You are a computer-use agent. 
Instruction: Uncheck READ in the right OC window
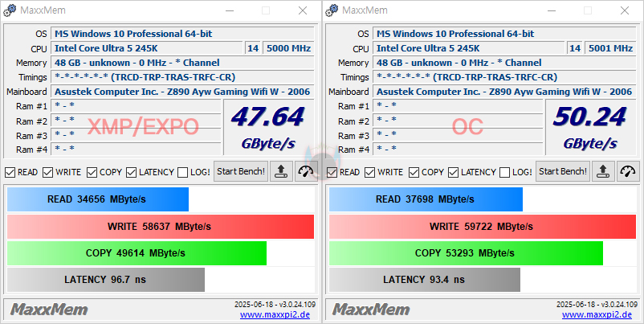332,172
